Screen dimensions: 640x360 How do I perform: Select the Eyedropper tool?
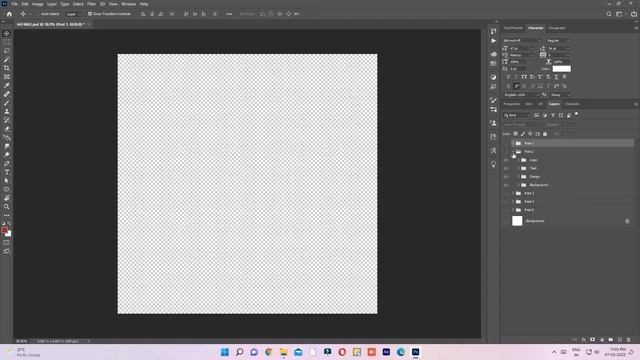click(x=7, y=85)
